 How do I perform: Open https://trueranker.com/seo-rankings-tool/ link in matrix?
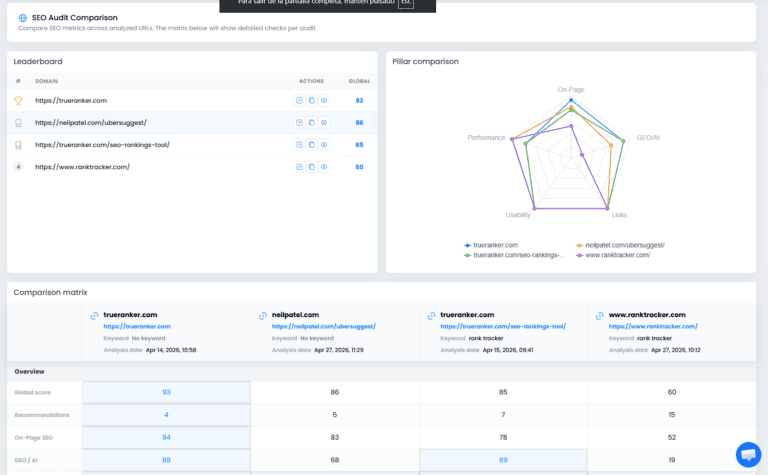pyautogui.click(x=503, y=326)
